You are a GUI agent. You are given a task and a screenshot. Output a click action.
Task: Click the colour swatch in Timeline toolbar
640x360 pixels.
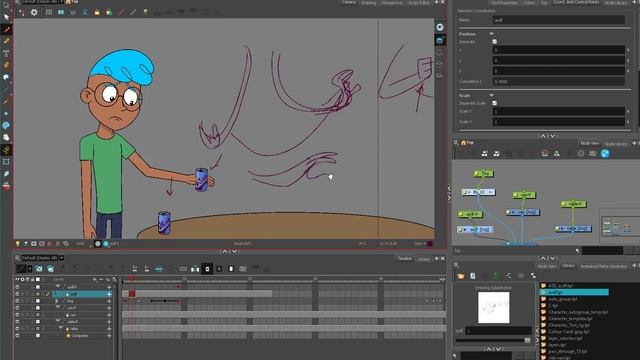21,269
